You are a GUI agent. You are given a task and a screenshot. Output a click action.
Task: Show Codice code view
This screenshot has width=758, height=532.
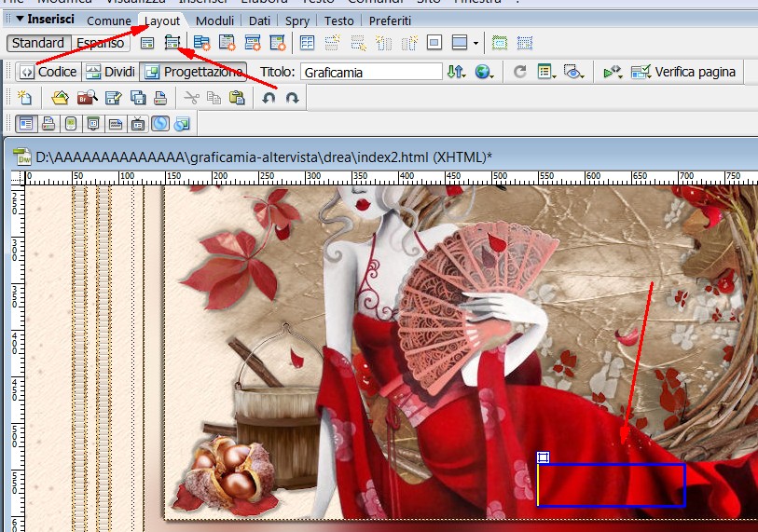pos(48,72)
